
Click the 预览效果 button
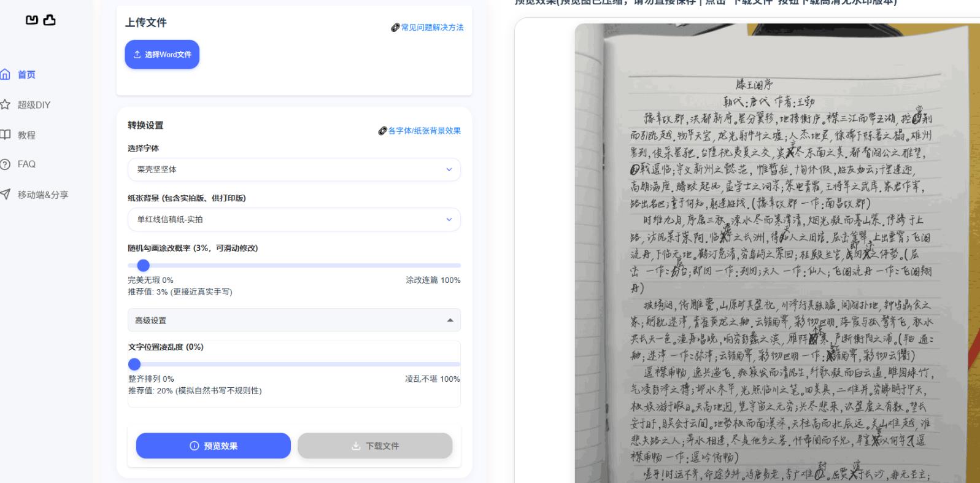click(x=214, y=446)
